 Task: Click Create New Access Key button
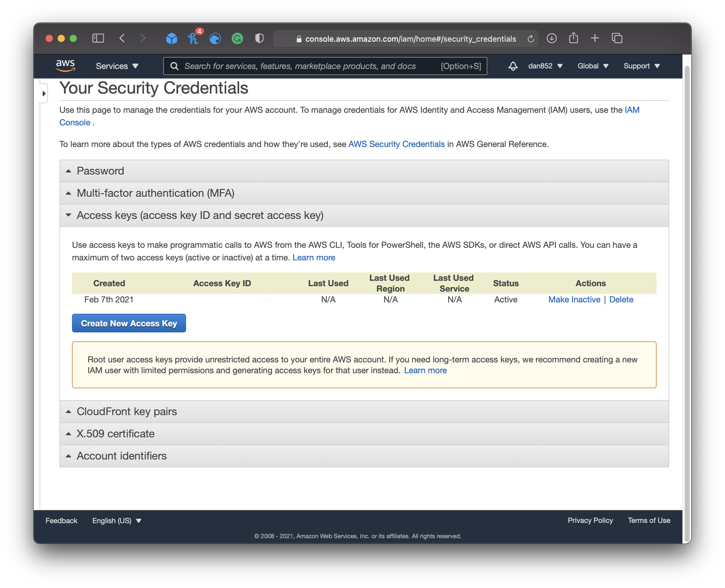click(x=129, y=323)
